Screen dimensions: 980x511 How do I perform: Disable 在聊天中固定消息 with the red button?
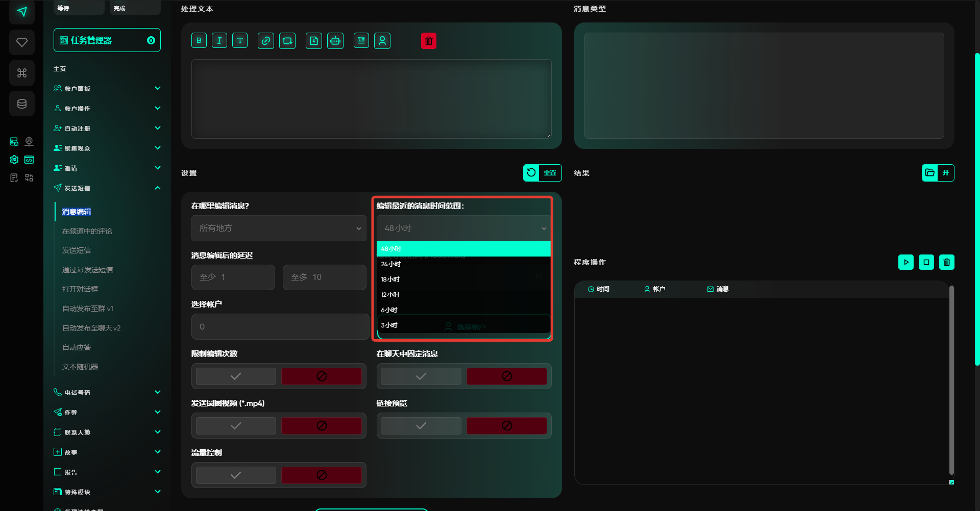[x=506, y=376]
